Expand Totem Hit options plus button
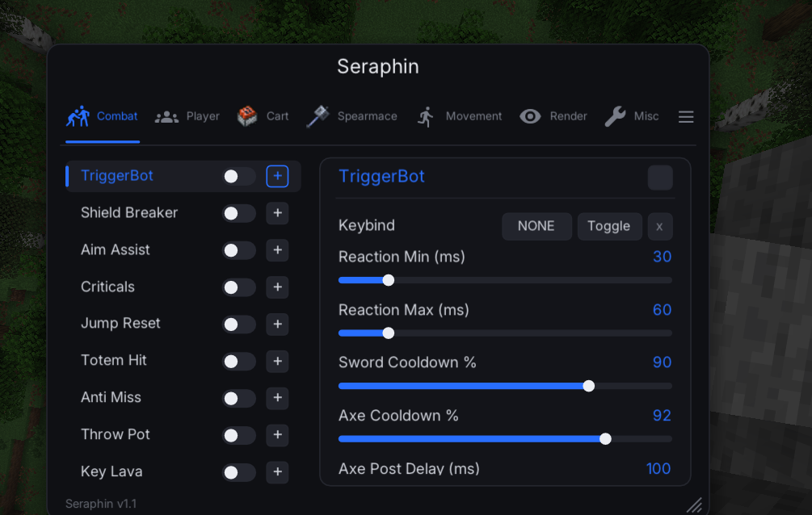Image resolution: width=812 pixels, height=515 pixels. (x=278, y=362)
